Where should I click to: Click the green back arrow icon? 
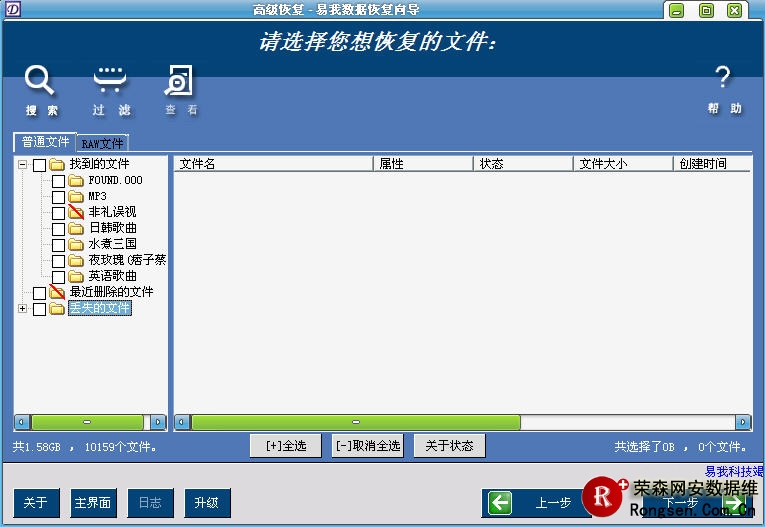click(x=500, y=503)
